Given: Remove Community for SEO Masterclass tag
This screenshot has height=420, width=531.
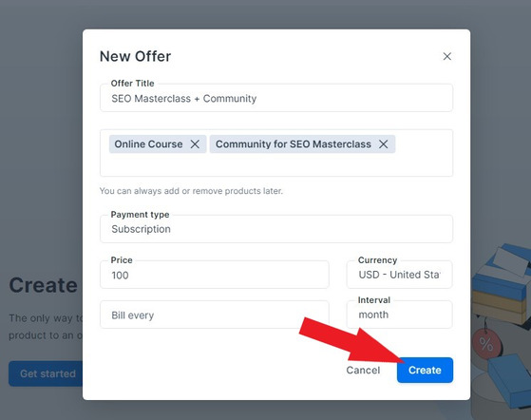Looking at the screenshot, I should click(384, 143).
